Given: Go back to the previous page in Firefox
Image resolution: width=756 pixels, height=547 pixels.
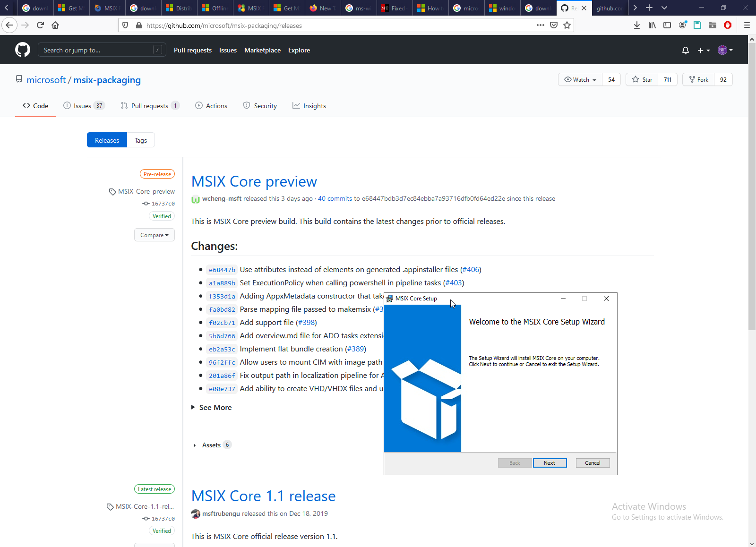Looking at the screenshot, I should 9,25.
